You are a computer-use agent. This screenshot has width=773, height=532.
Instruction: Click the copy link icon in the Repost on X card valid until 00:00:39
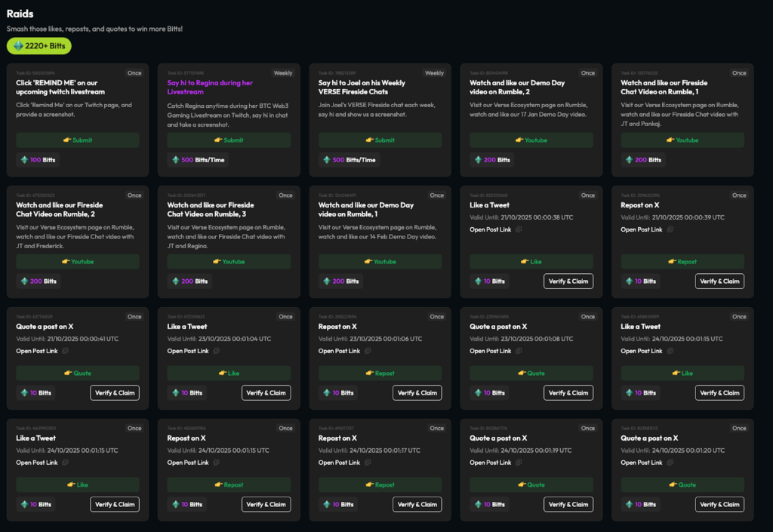(x=670, y=229)
